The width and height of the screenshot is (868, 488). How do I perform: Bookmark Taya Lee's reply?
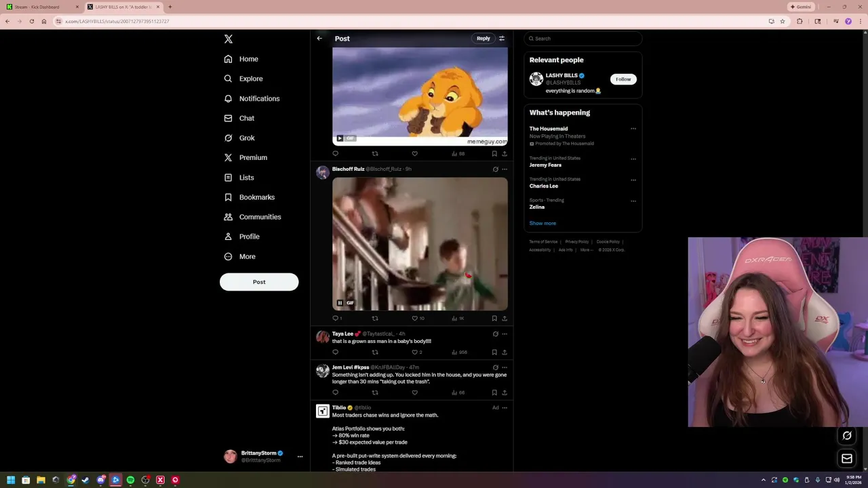point(494,352)
